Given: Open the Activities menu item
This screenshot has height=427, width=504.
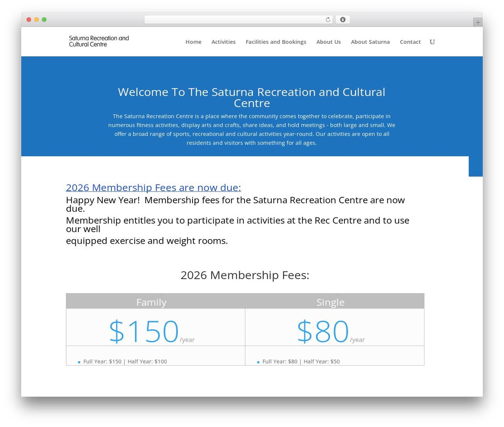Looking at the screenshot, I should click(223, 42).
